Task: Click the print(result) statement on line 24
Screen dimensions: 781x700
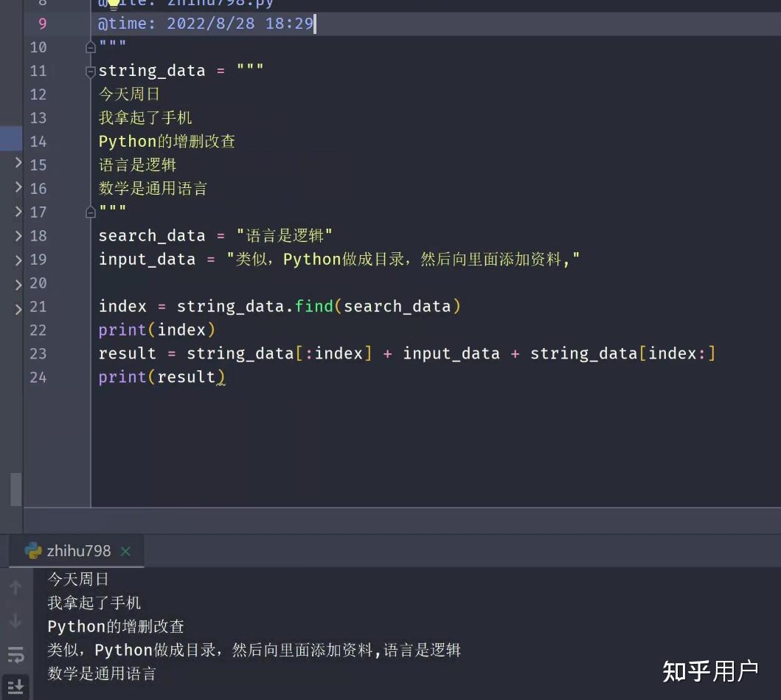Action: point(161,377)
